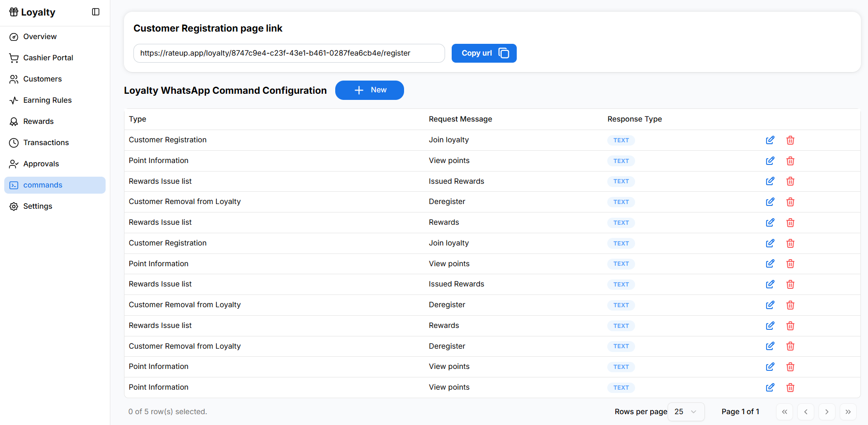The image size is (868, 425).
Task: Select the Transactions clock icon
Action: (14, 142)
